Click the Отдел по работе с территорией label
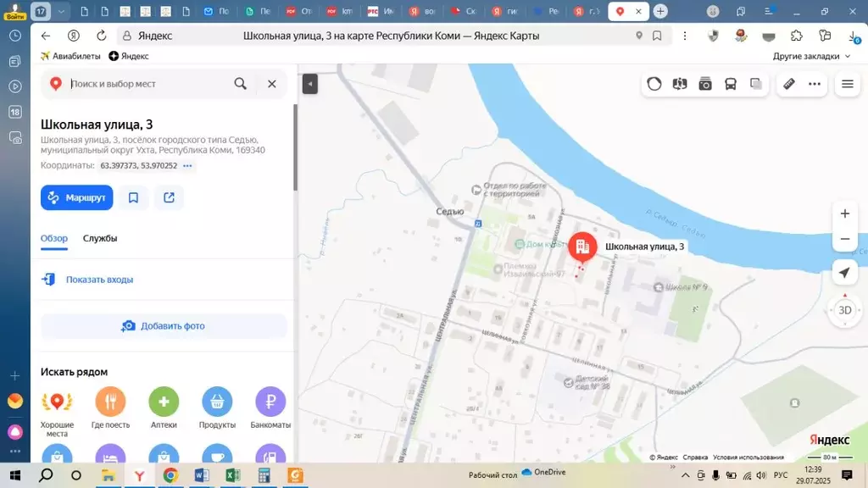 click(509, 190)
